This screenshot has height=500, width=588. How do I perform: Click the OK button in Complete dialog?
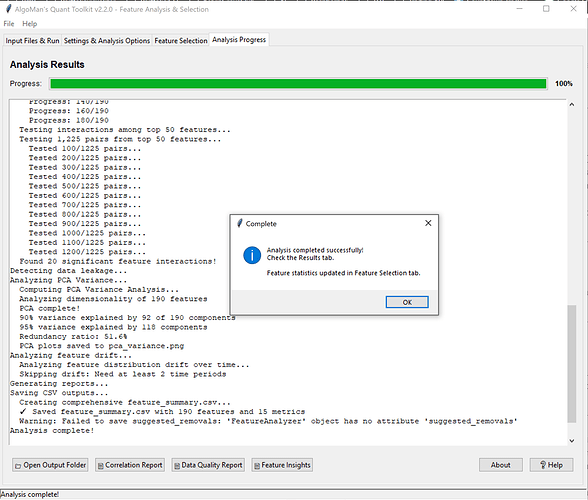407,302
